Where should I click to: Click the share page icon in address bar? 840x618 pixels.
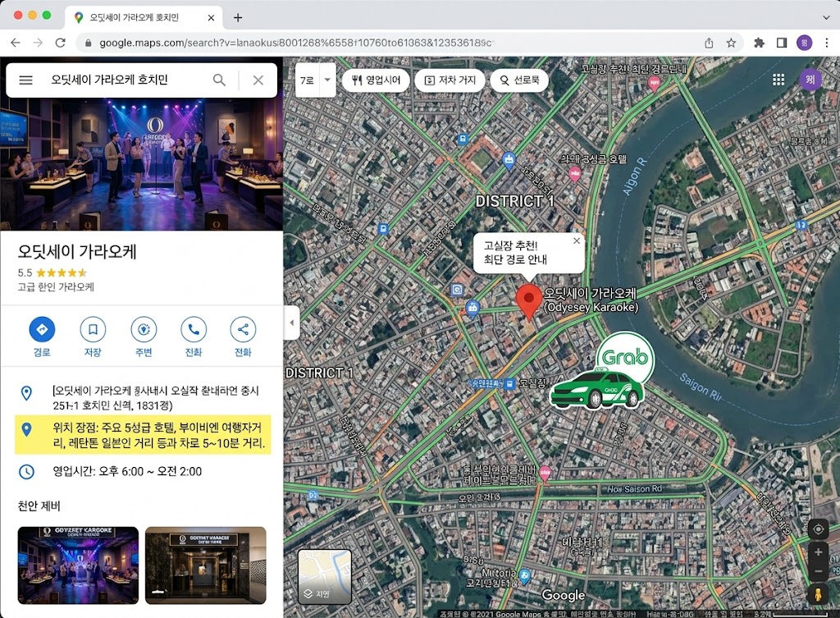(x=709, y=43)
